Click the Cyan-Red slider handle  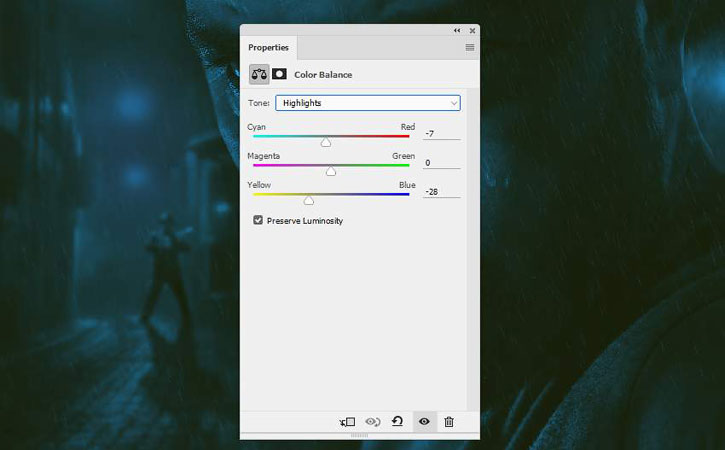[x=326, y=142]
